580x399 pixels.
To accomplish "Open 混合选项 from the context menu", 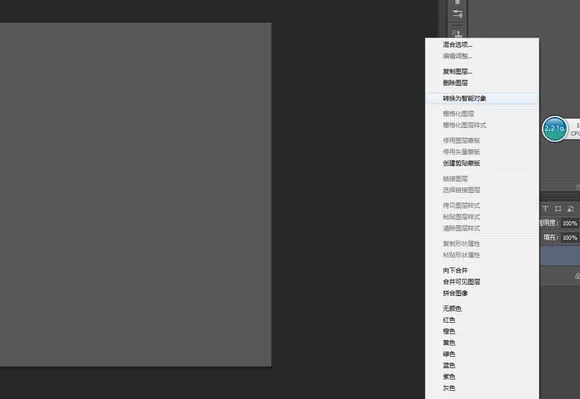I will click(457, 45).
